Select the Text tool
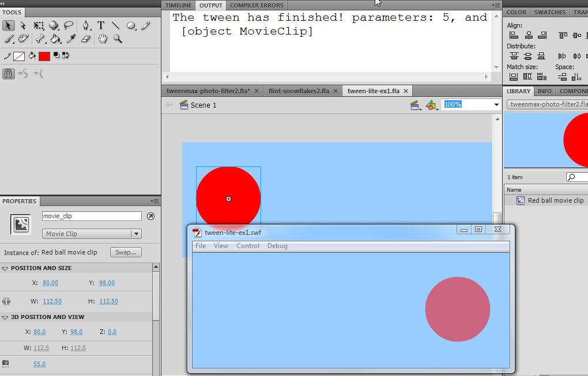Screen dimensions: 588x376 [x=101, y=25]
